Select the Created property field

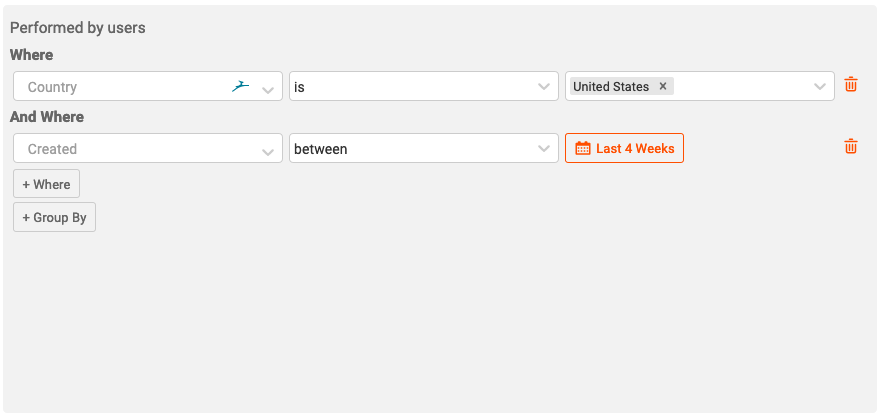pyautogui.click(x=148, y=148)
